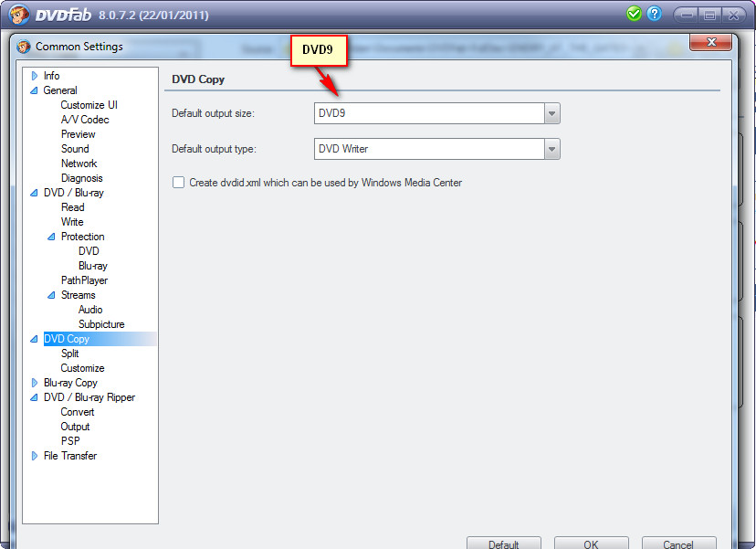
Task: Open the A/V Codec settings page
Action: click(x=85, y=120)
